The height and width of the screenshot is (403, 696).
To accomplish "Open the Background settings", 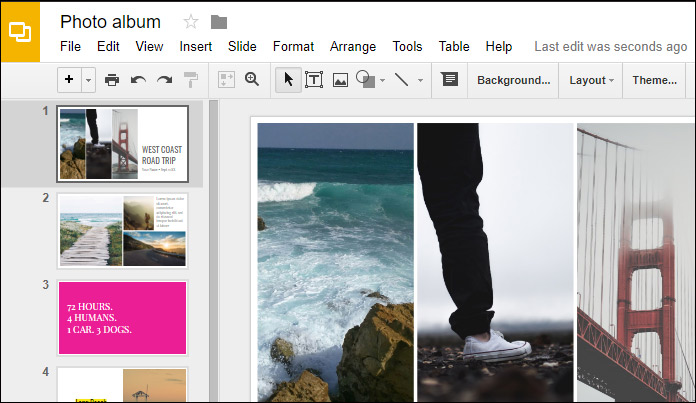I will pos(514,80).
